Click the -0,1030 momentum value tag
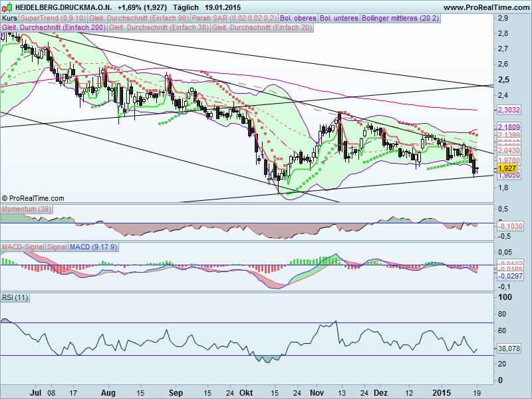Screen dimensions: 532x399 [x=510, y=226]
